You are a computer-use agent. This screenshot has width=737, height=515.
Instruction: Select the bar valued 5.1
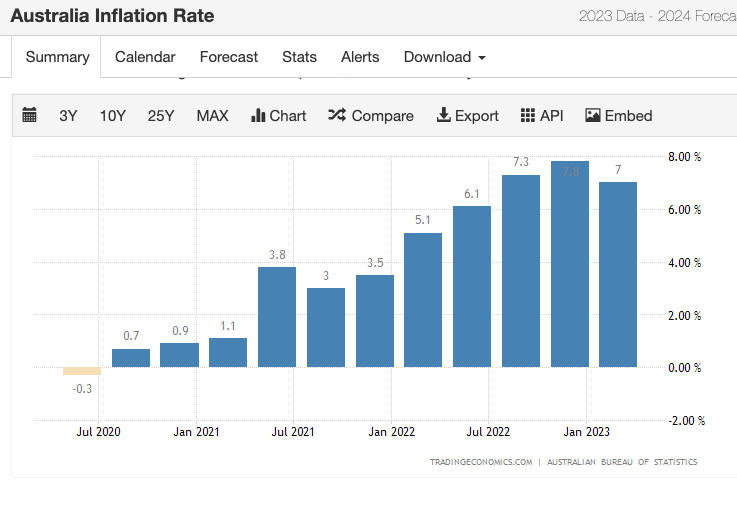(x=423, y=300)
